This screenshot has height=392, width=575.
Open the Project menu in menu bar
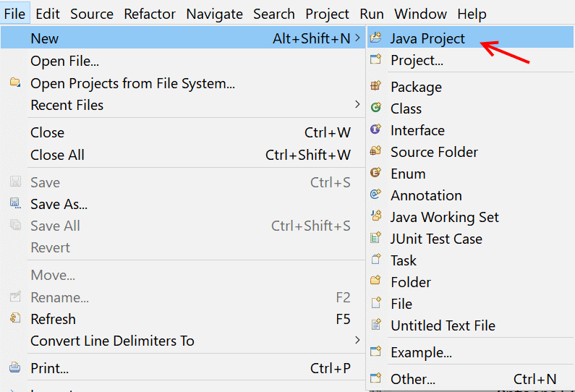pos(327,14)
